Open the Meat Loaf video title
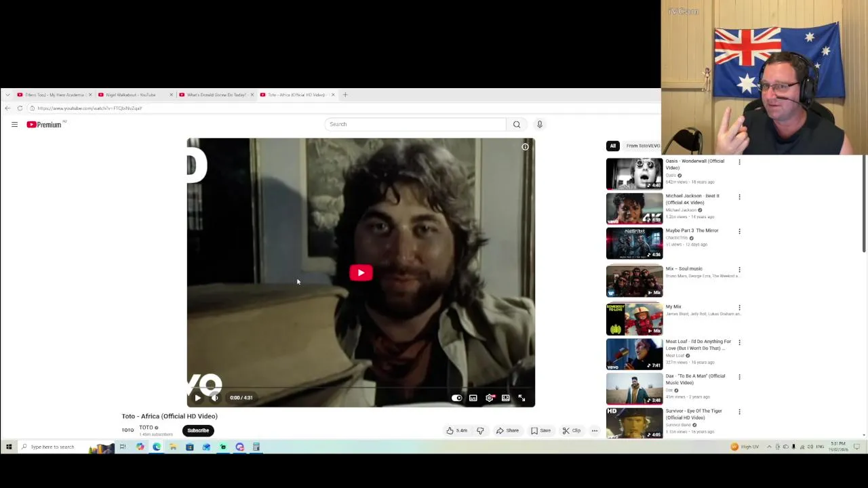868x488 pixels. 698,345
